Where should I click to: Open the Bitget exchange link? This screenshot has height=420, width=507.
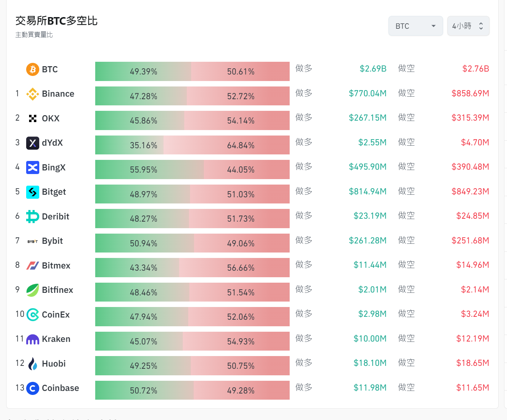54,192
